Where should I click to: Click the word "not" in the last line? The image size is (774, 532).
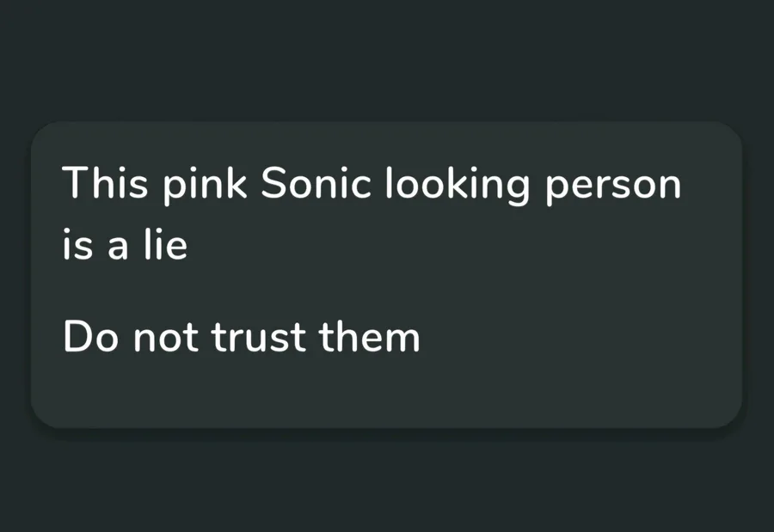(166, 339)
